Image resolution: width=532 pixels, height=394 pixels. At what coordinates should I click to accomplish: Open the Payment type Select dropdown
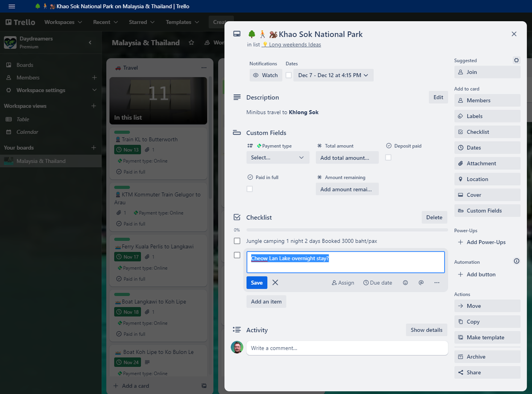coord(278,158)
